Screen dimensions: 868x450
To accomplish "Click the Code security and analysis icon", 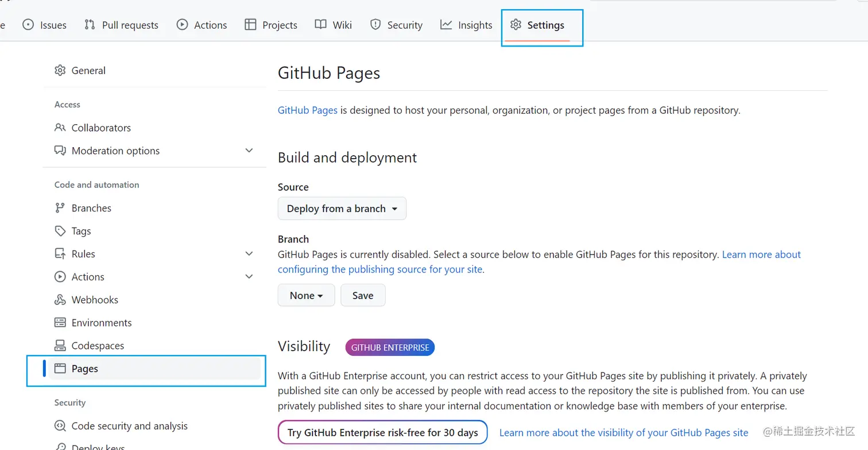I will pyautogui.click(x=60, y=426).
